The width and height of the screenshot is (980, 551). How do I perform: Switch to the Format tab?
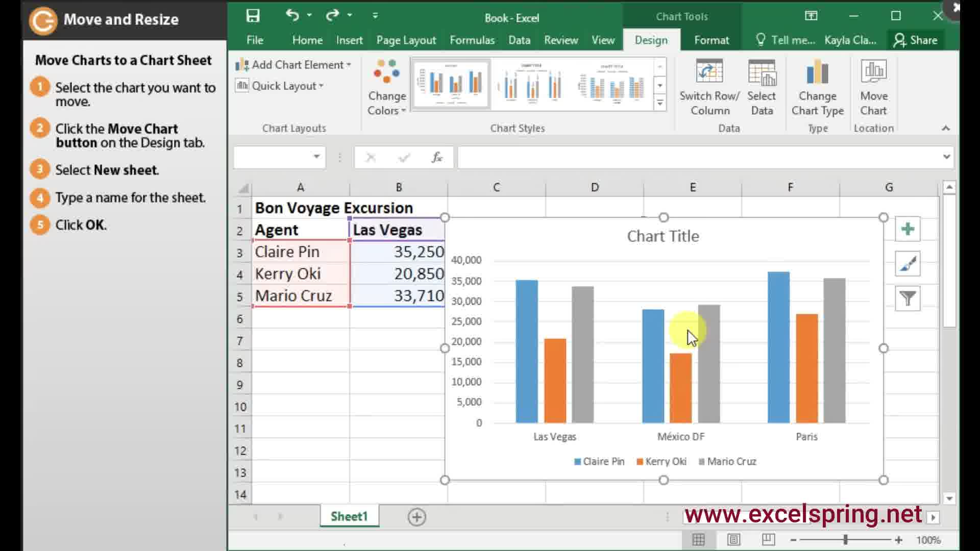pos(712,40)
